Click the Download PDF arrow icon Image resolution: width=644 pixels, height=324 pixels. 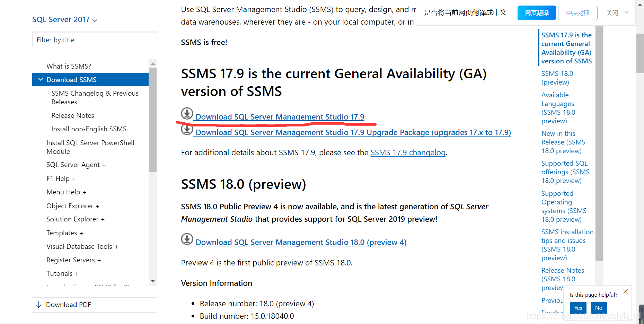pos(38,305)
